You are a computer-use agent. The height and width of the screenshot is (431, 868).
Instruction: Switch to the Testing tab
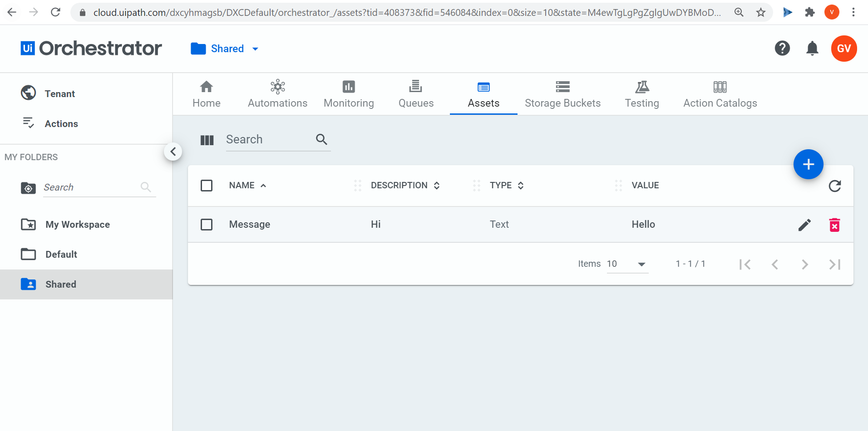pos(642,94)
